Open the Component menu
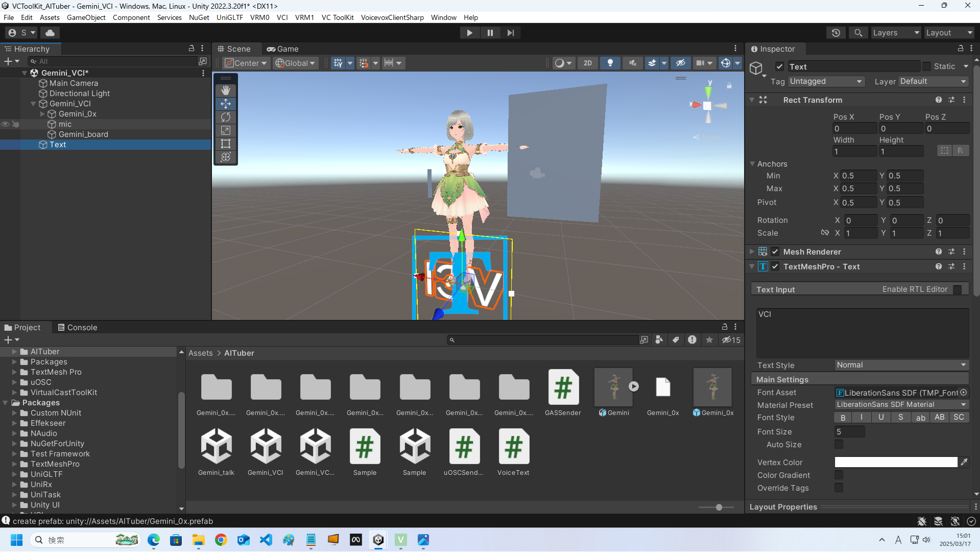 pyautogui.click(x=131, y=17)
